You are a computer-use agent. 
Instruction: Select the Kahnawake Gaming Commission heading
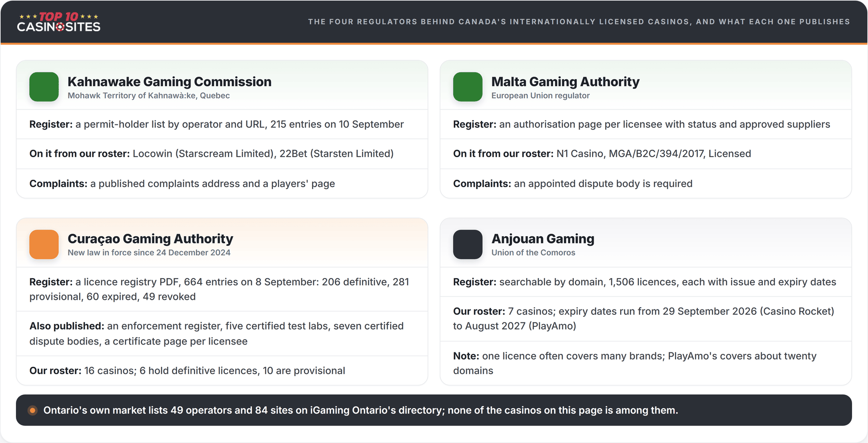tap(169, 81)
